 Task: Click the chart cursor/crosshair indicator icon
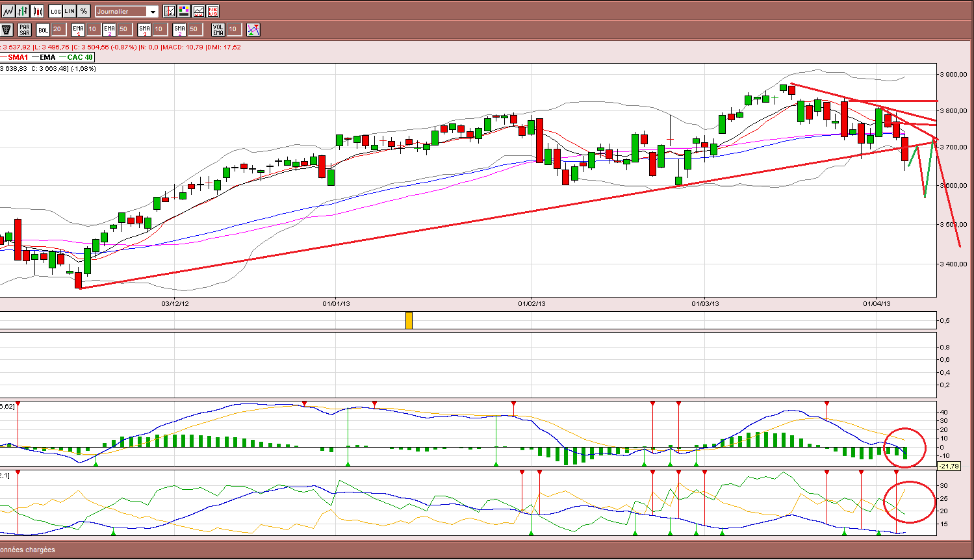(170, 11)
